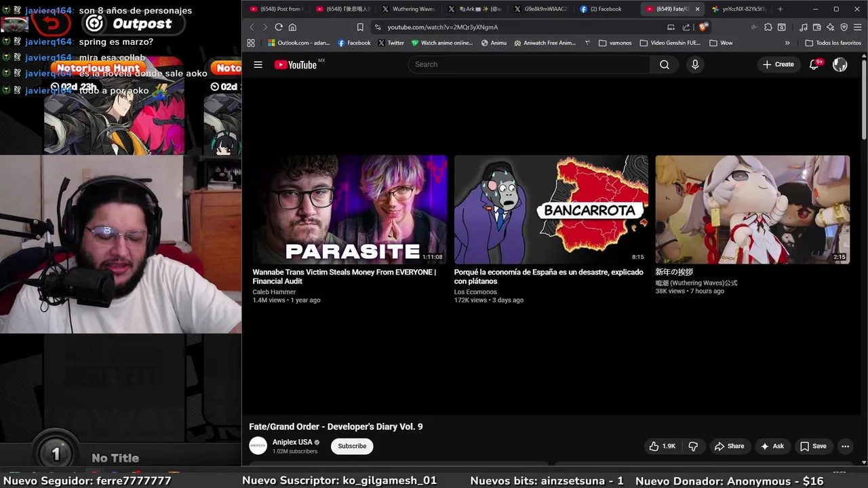The height and width of the screenshot is (488, 868).
Task: Open the Aniplex USA channel name
Action: click(x=292, y=442)
